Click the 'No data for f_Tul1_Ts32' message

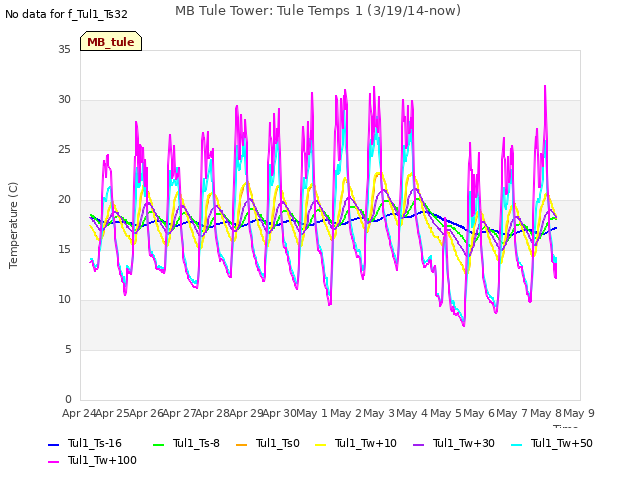coord(66,14)
